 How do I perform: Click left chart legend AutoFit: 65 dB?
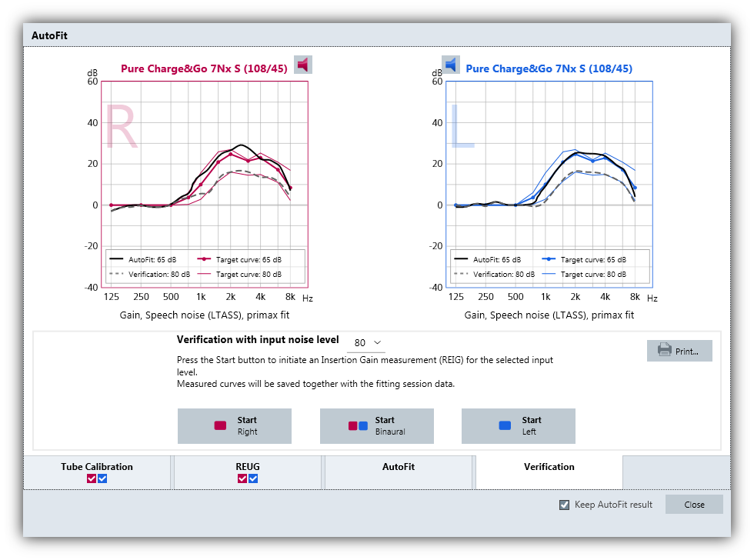coord(488,259)
